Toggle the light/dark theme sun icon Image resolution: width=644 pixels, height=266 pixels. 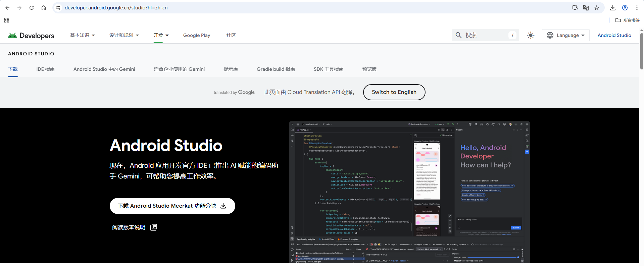tap(531, 35)
